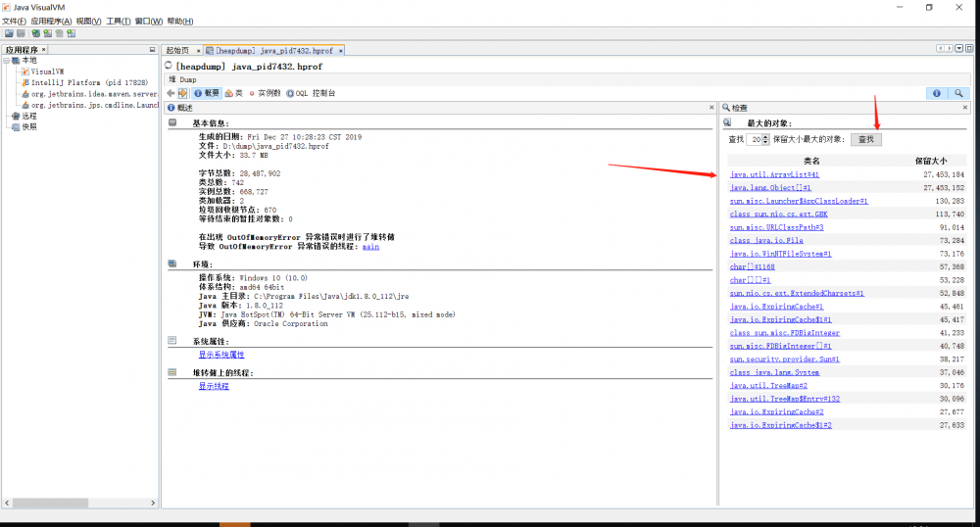Open java.lang.Object[]#1 object link

(x=770, y=188)
